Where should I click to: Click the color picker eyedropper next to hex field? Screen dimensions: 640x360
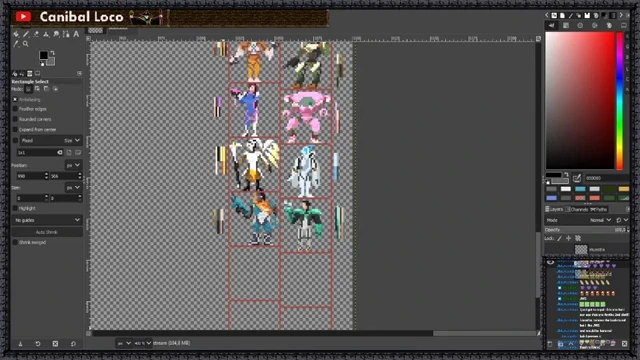pos(576,178)
